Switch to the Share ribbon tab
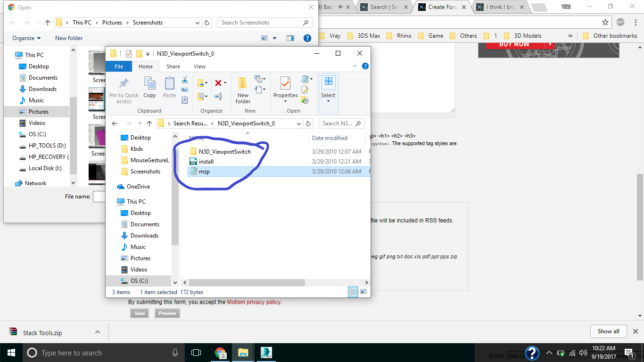The width and height of the screenshot is (644, 362). (173, 66)
